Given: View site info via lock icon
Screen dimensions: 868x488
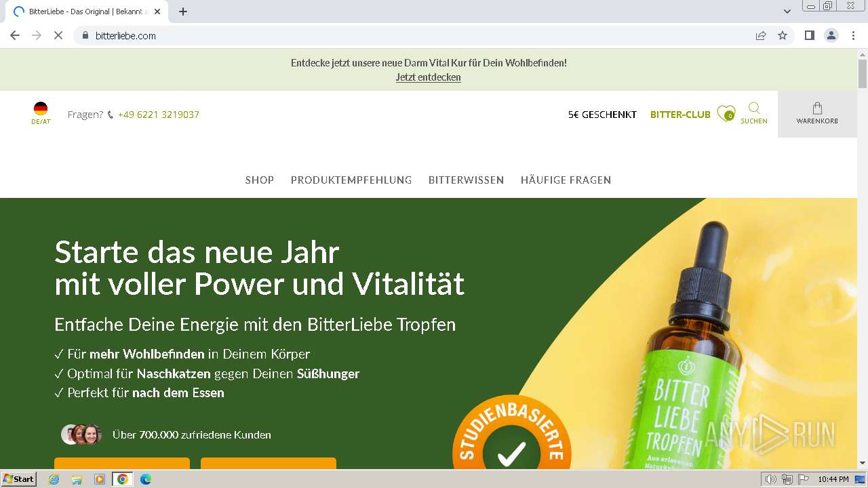Looking at the screenshot, I should (x=85, y=35).
